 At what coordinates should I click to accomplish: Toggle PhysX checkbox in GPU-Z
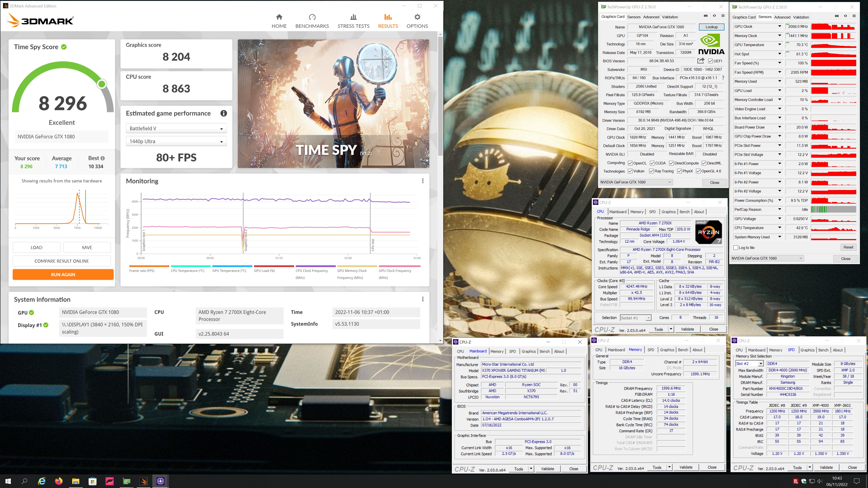pos(679,171)
